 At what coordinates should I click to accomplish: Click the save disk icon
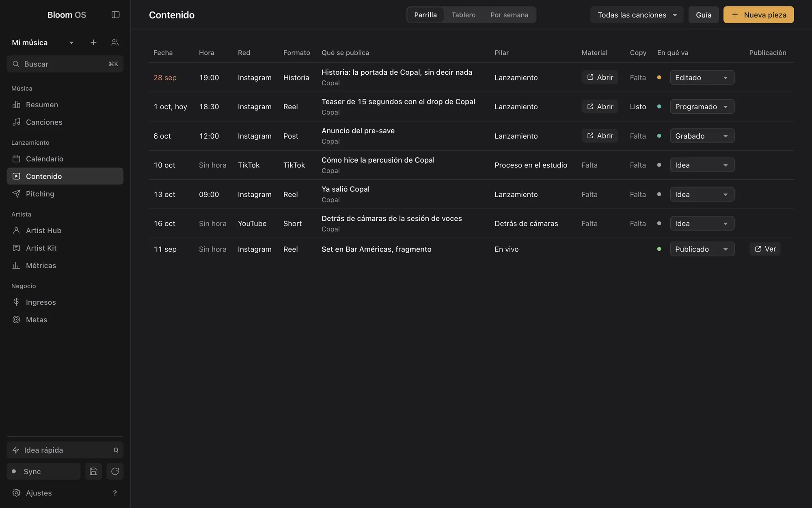click(93, 471)
